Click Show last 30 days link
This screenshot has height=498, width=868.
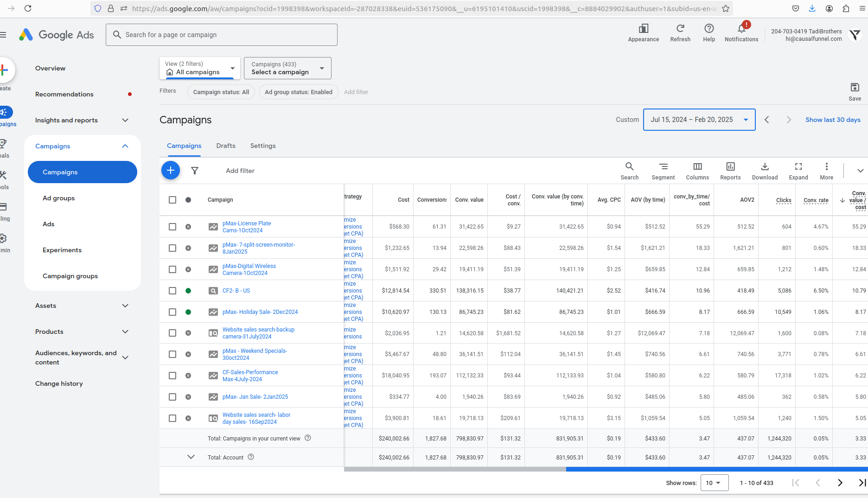pyautogui.click(x=833, y=120)
